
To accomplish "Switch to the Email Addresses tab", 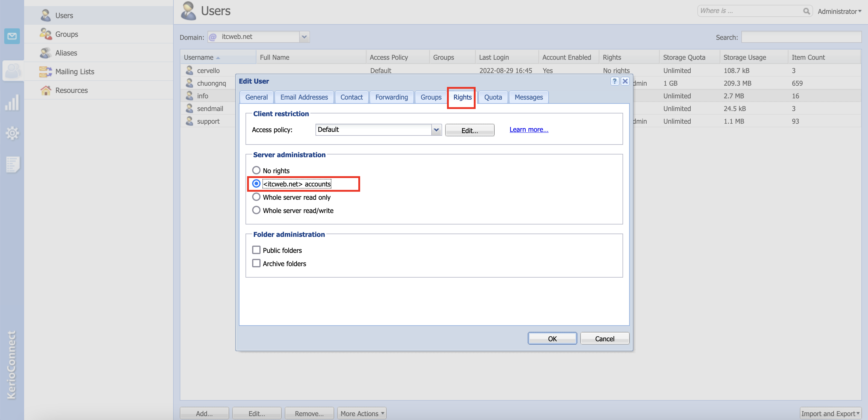I will (x=304, y=97).
